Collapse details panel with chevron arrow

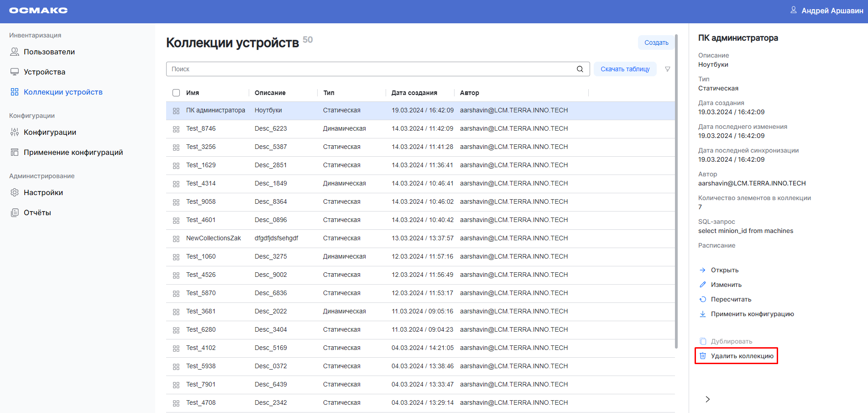[707, 399]
